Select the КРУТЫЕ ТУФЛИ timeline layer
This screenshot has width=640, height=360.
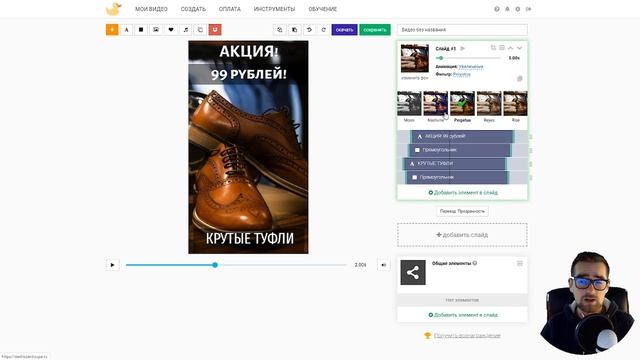[x=455, y=164]
